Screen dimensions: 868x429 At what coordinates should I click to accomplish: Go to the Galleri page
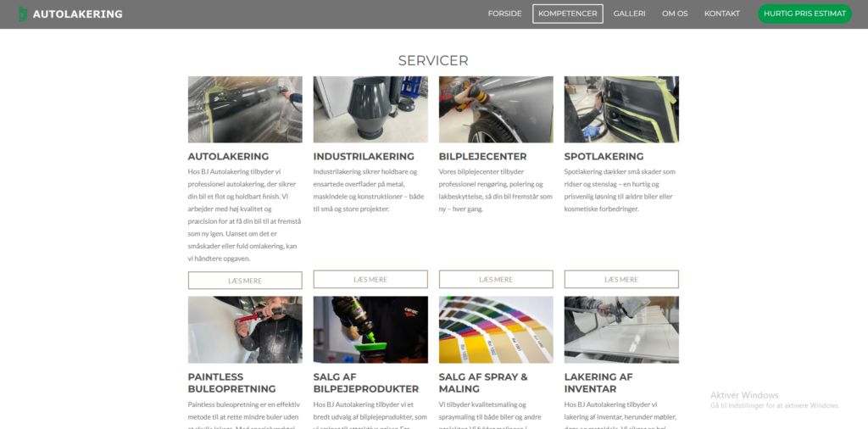(x=629, y=14)
